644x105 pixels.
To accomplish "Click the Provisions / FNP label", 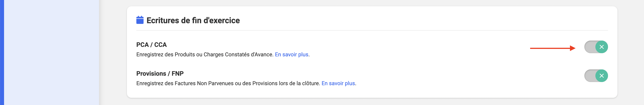I will pos(160,73).
